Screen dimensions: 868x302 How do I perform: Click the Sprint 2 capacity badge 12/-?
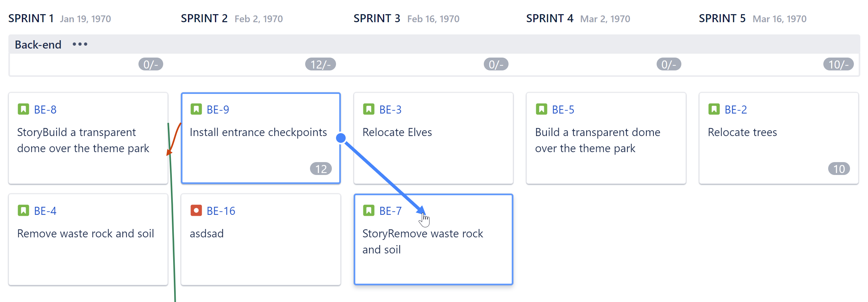coord(320,64)
